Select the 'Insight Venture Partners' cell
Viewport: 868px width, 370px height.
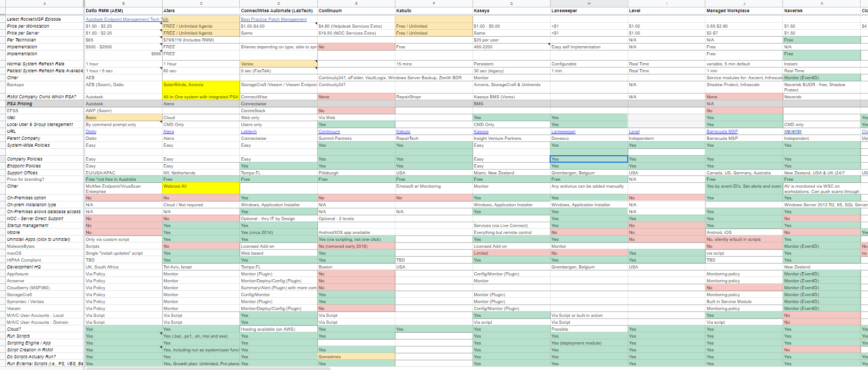pos(511,138)
